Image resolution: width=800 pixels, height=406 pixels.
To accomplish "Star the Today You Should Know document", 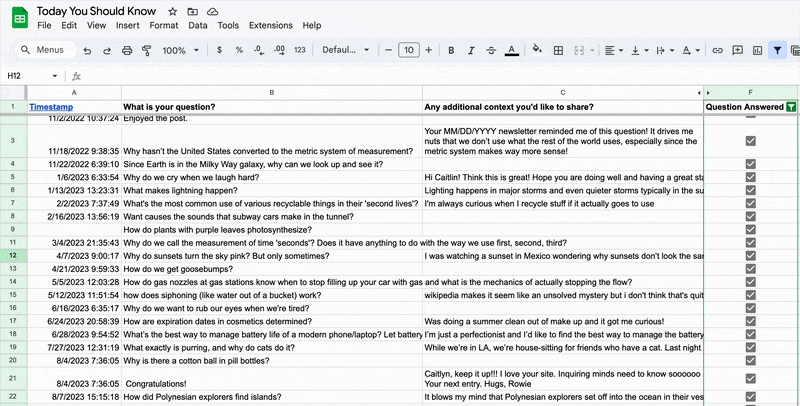I will tap(172, 11).
